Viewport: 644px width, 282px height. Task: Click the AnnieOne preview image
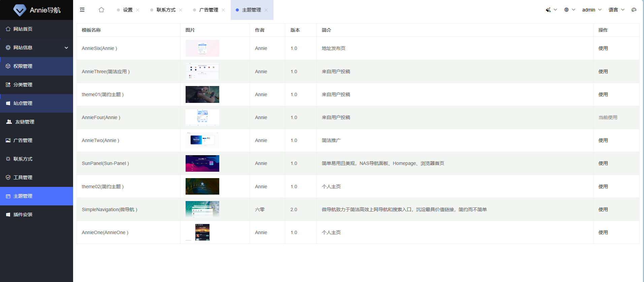[202, 232]
